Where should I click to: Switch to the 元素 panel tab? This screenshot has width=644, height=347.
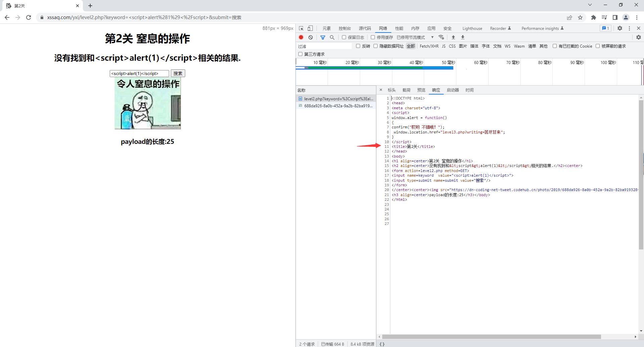coord(327,28)
